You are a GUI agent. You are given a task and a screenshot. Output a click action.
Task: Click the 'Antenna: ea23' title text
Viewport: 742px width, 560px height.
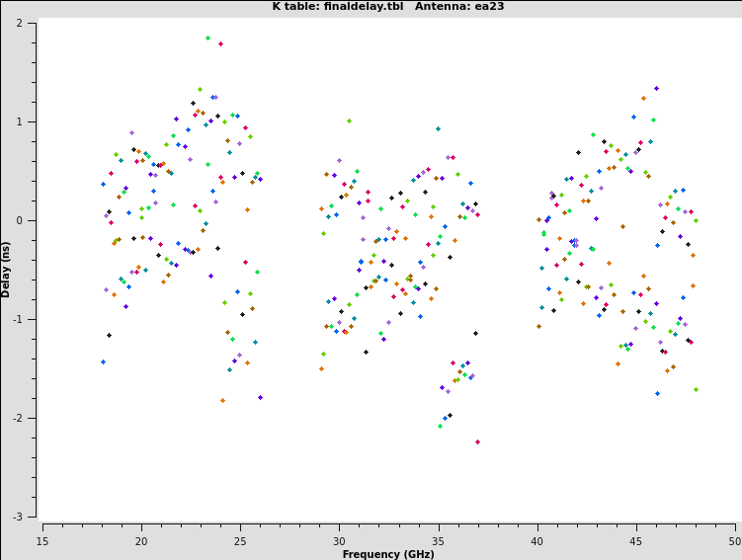click(x=461, y=7)
